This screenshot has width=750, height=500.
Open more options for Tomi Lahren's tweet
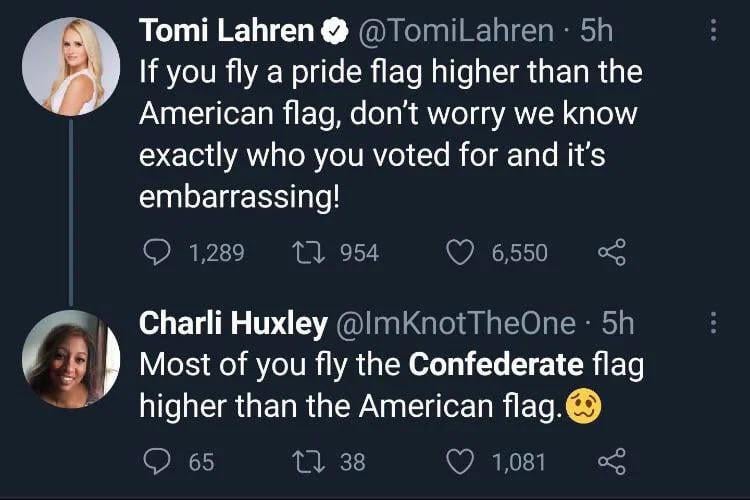pos(713,32)
